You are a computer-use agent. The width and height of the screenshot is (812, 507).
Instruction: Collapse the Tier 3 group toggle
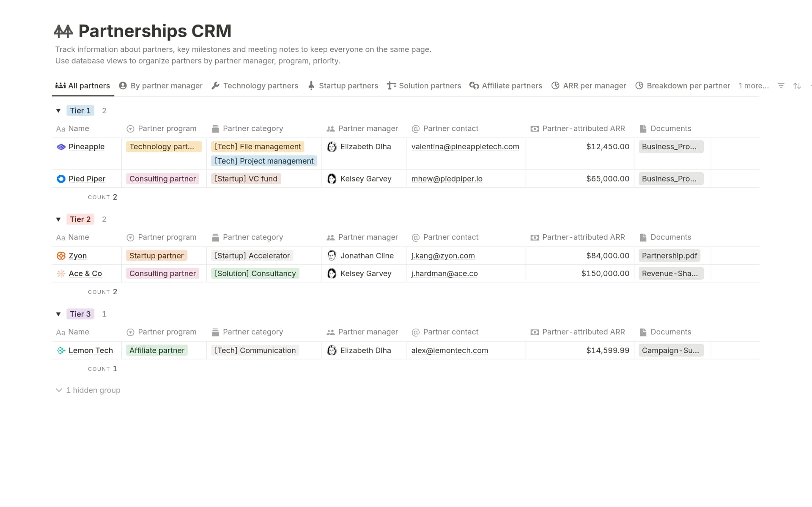coord(58,314)
